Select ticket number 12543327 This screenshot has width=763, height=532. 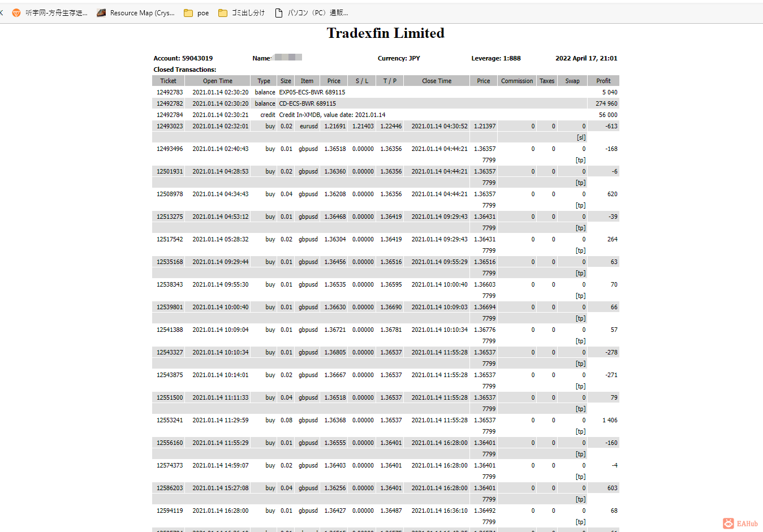(170, 352)
